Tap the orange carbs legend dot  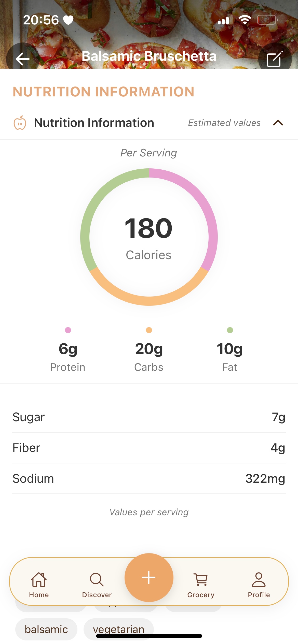(x=149, y=330)
